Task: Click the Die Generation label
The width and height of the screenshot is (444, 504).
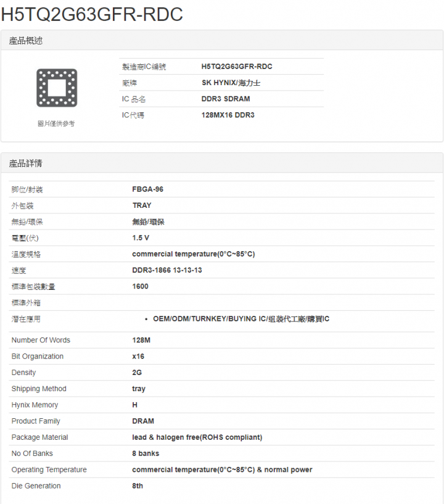Action: pyautogui.click(x=36, y=486)
